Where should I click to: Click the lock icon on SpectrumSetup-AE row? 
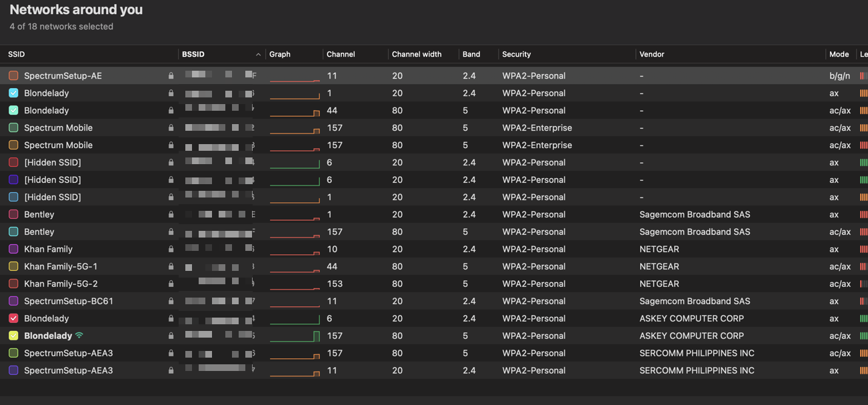pos(171,75)
